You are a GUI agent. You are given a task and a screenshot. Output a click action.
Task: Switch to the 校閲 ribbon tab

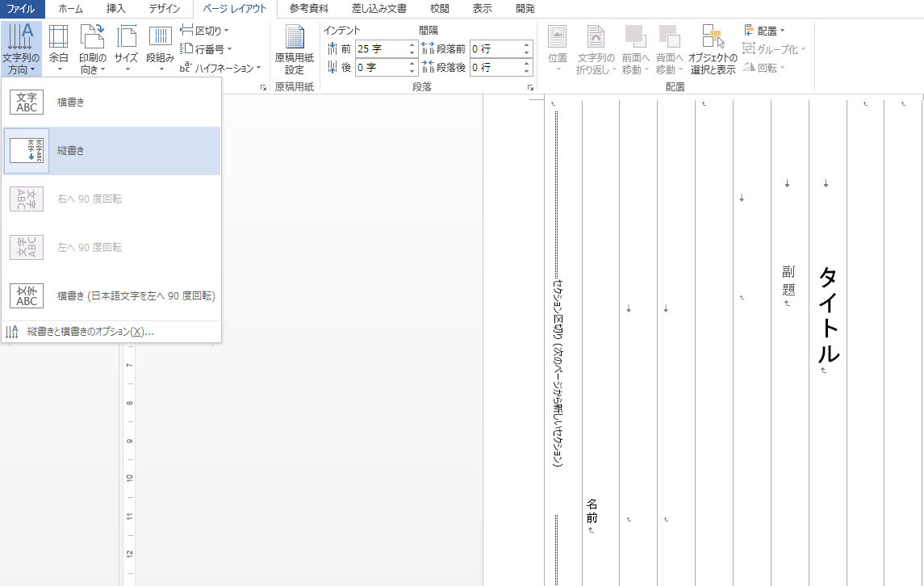(439, 9)
